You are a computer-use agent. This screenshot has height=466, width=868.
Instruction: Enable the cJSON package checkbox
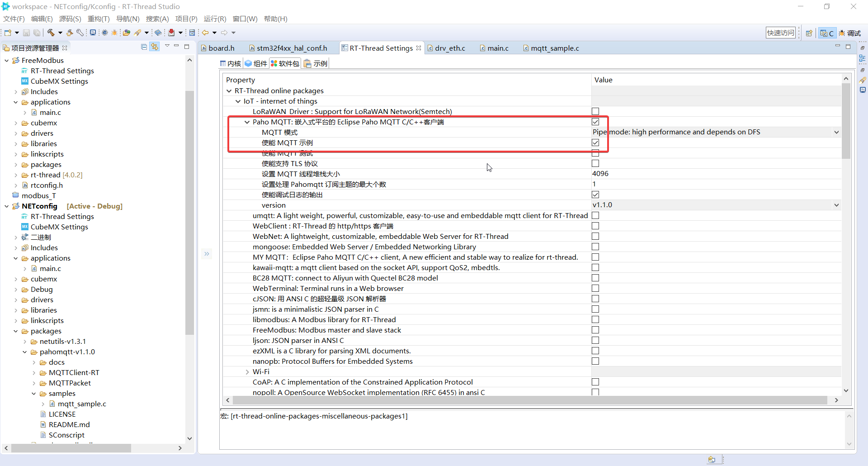click(x=595, y=299)
